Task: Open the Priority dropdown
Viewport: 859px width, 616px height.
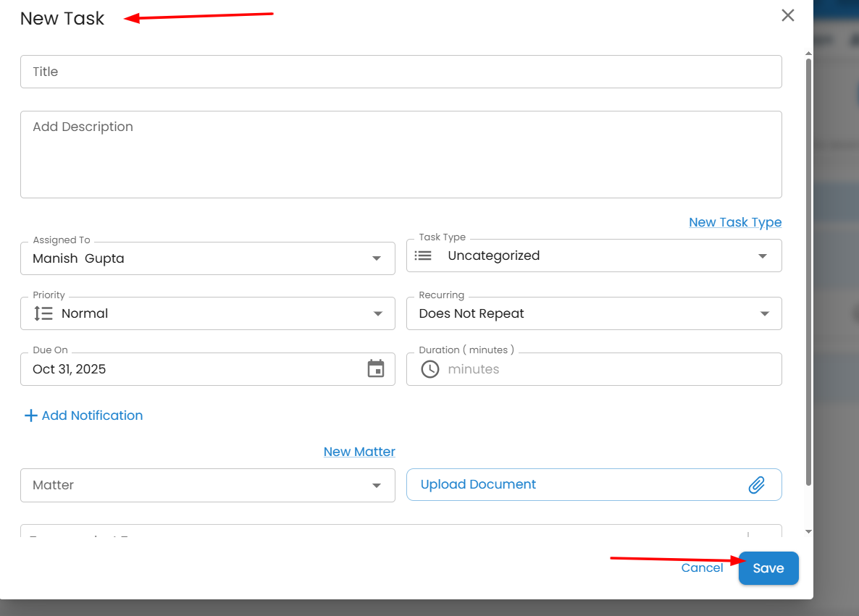Action: (377, 313)
